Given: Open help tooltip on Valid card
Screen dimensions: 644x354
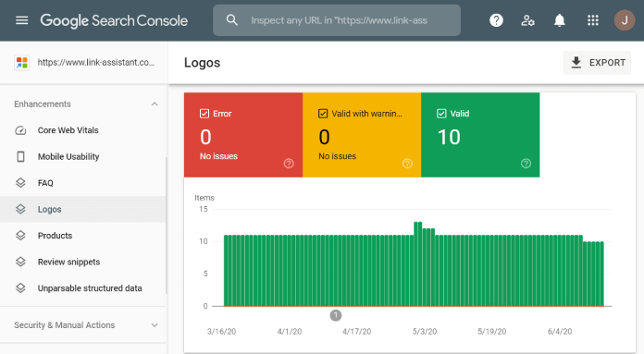Looking at the screenshot, I should (x=526, y=164).
